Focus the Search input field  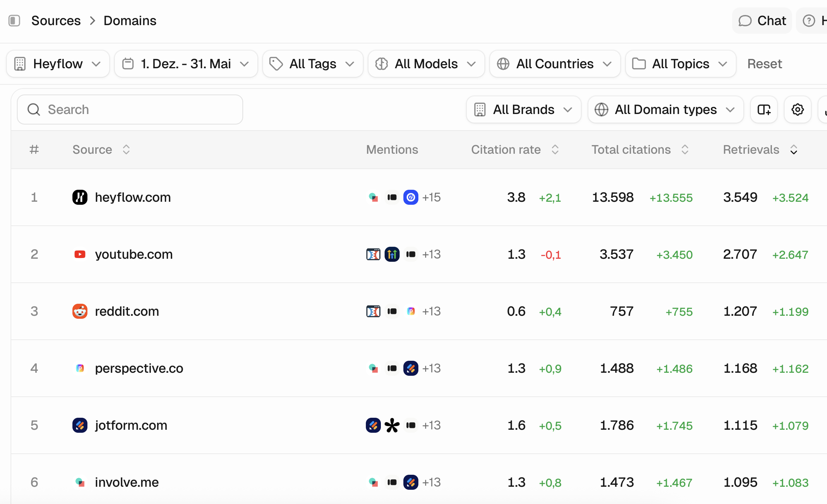pos(130,109)
